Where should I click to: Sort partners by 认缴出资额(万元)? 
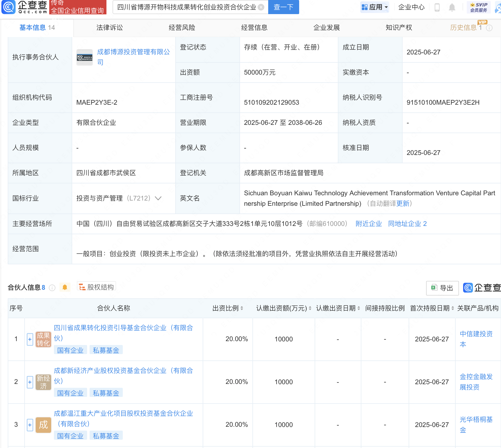310,308
